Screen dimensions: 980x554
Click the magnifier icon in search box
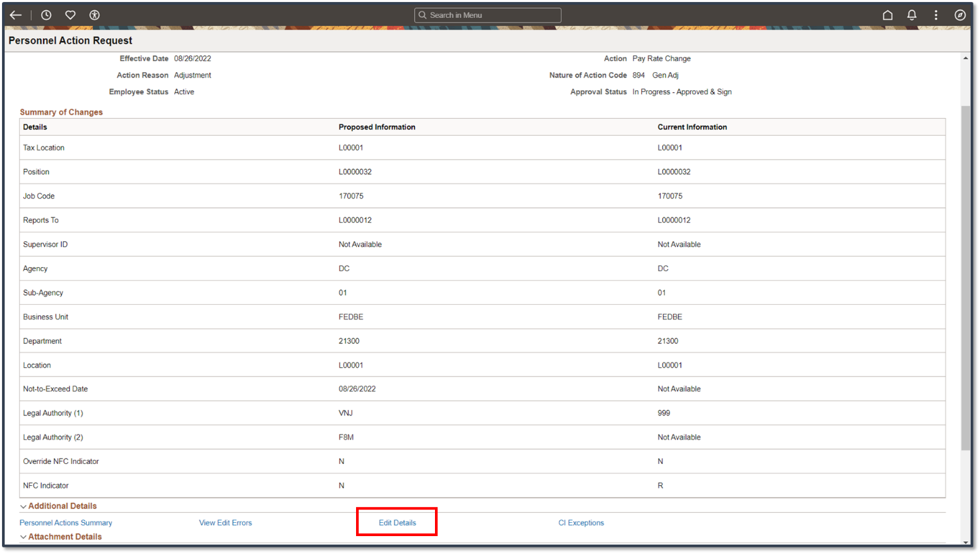[422, 15]
